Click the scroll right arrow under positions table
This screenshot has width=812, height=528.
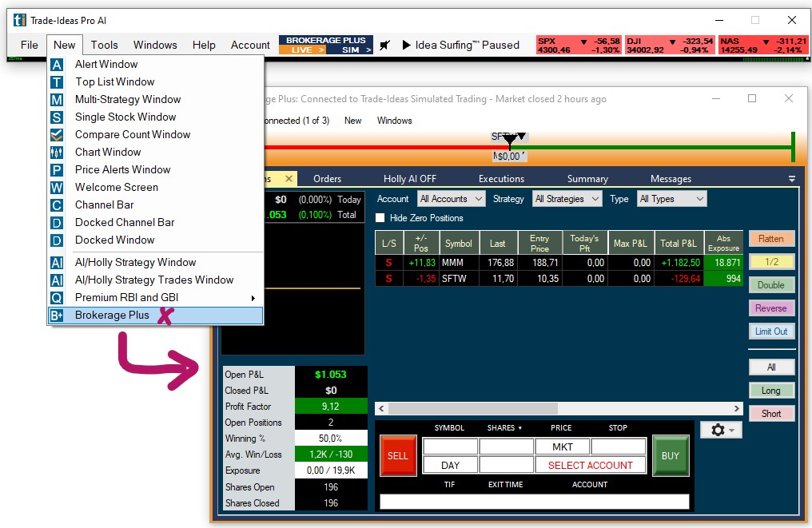pos(736,408)
